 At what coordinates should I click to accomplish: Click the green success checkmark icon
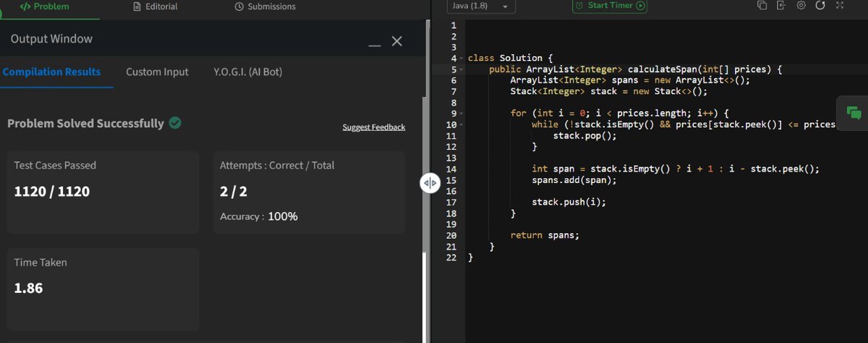(x=175, y=123)
